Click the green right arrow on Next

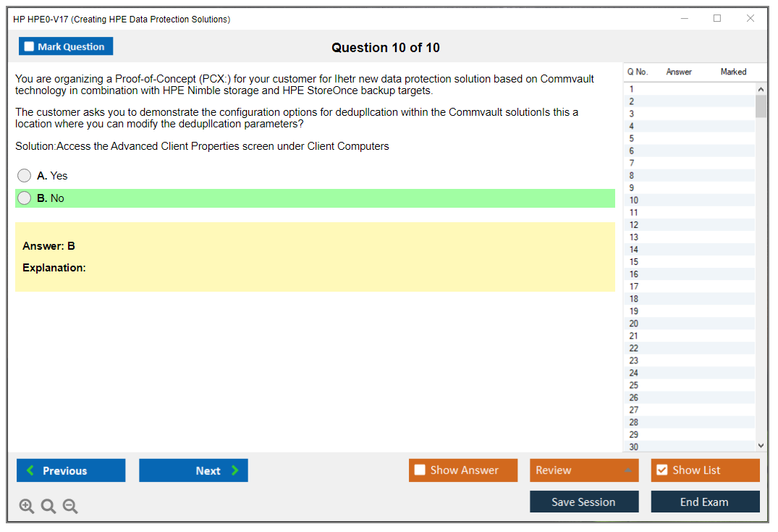click(x=235, y=470)
